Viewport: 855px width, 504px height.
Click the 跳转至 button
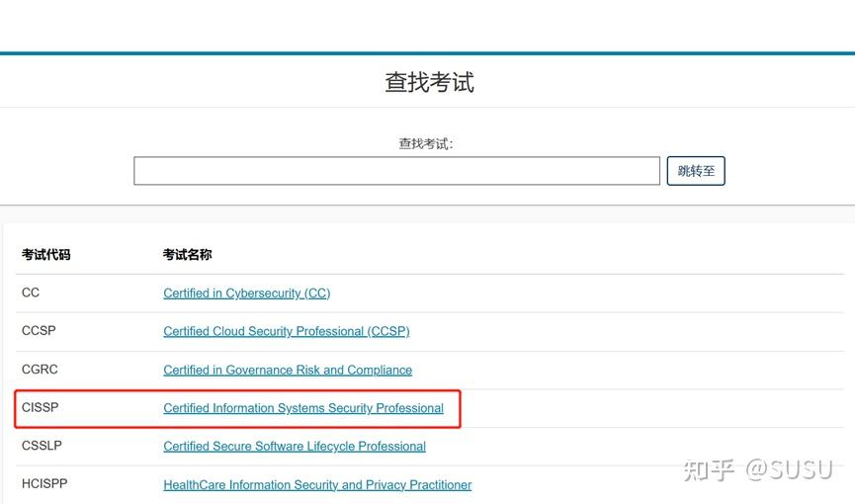696,171
